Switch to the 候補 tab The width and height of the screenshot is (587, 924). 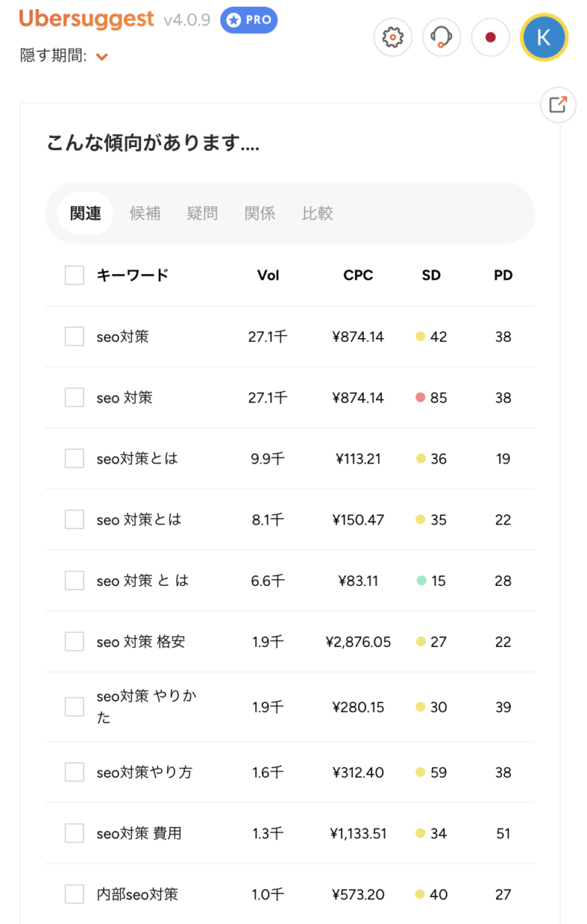pyautogui.click(x=145, y=213)
